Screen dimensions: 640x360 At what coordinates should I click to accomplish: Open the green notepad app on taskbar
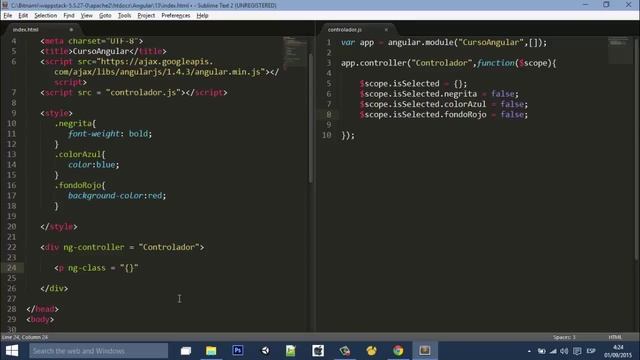291,351
